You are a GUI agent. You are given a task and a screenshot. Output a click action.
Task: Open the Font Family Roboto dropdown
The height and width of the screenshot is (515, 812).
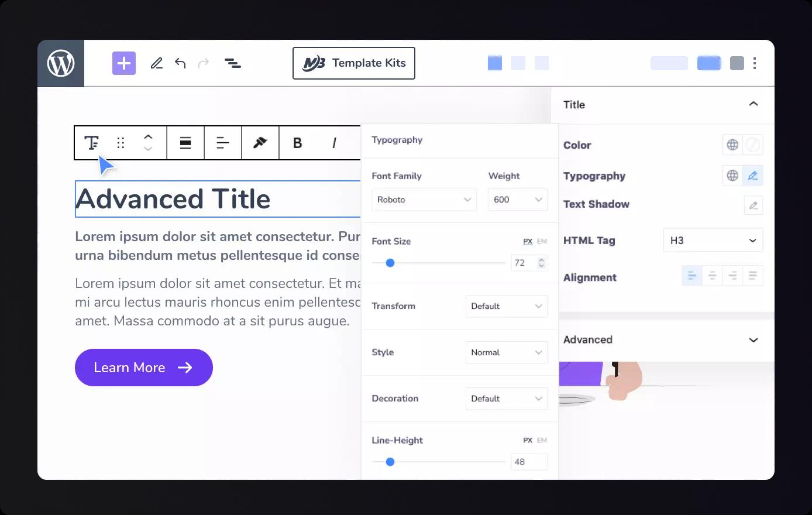pyautogui.click(x=424, y=200)
